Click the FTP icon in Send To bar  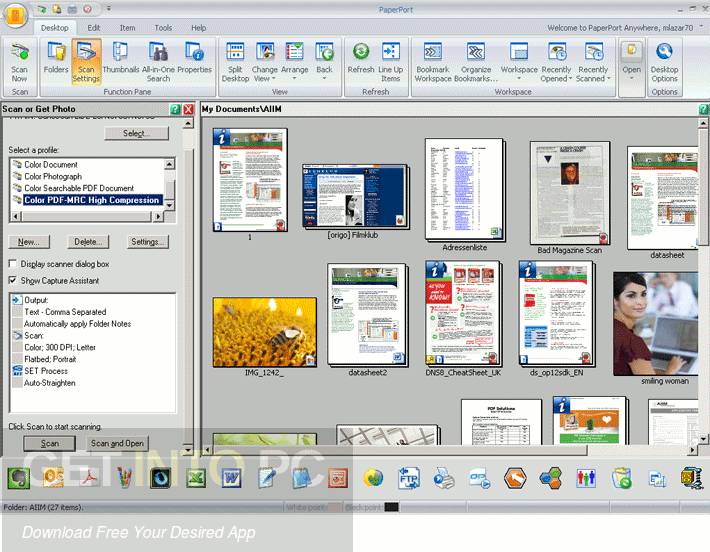(x=409, y=478)
